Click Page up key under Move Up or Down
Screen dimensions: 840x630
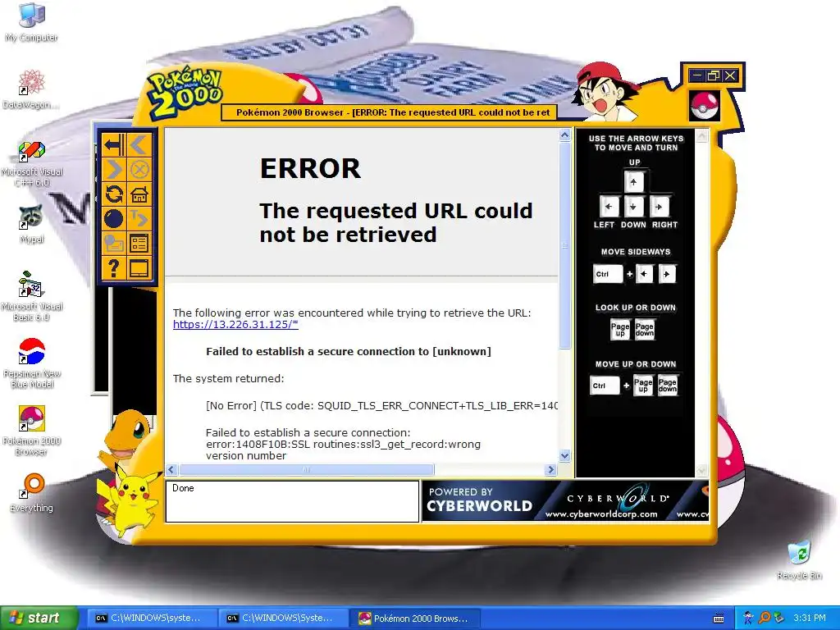643,386
